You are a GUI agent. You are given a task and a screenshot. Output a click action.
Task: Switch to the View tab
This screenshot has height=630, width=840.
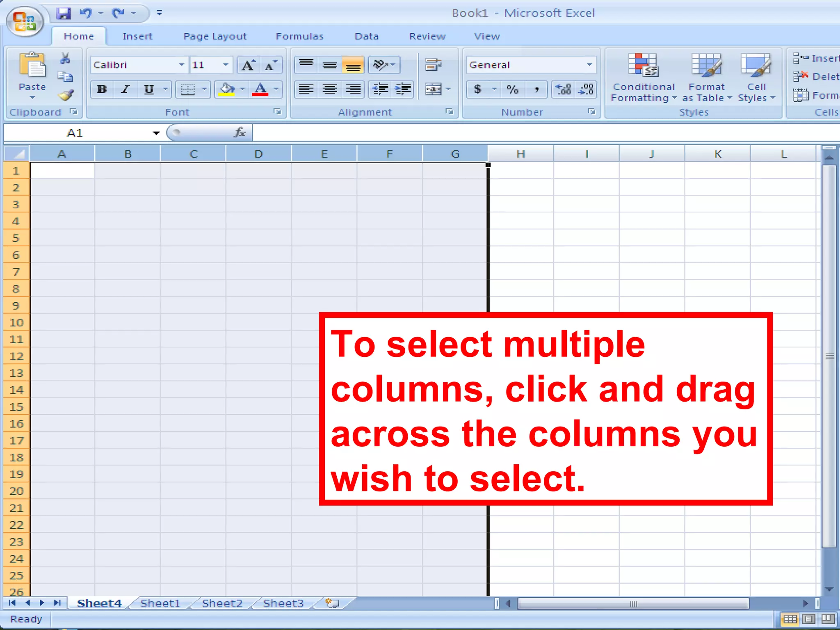[487, 36]
